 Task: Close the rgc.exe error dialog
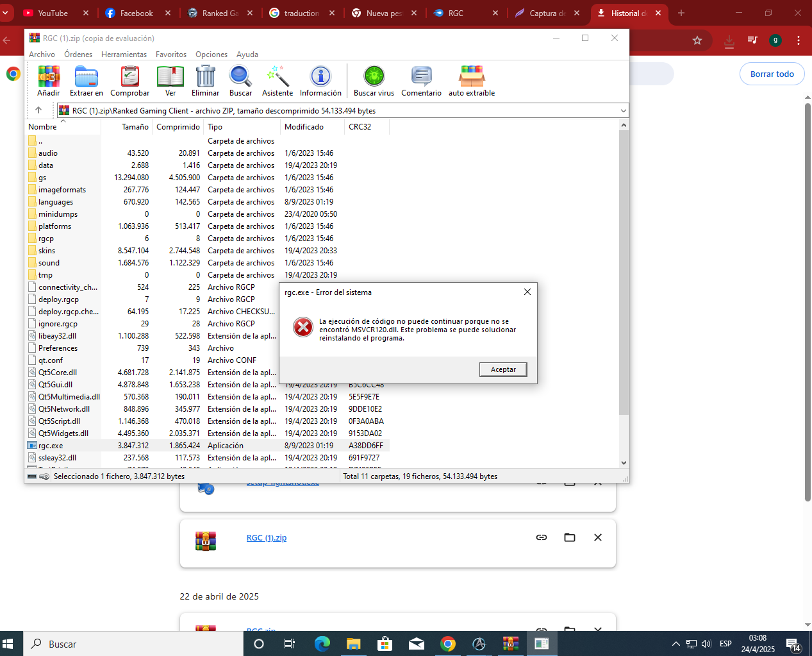click(527, 292)
